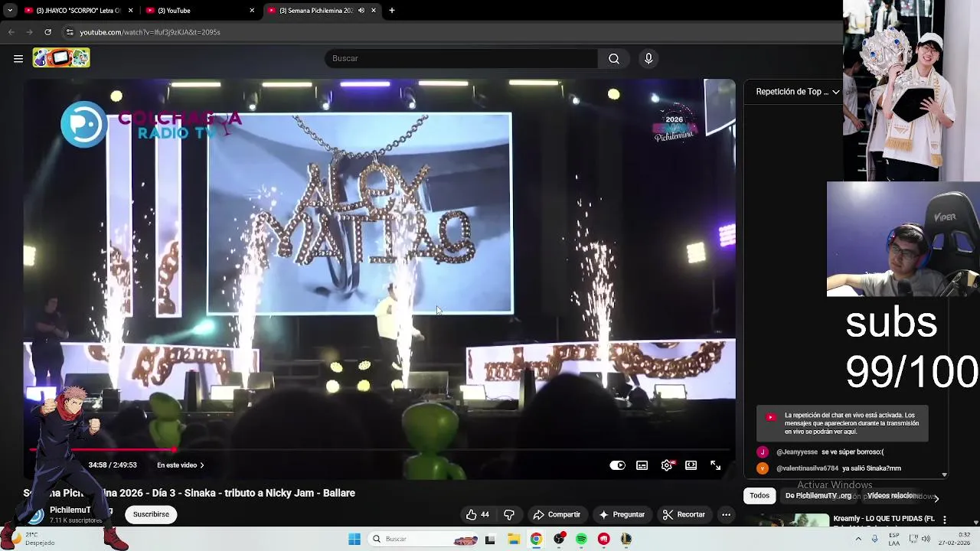Mute the Semana Pichilemina tab audio
The image size is (980, 551).
[361, 11]
